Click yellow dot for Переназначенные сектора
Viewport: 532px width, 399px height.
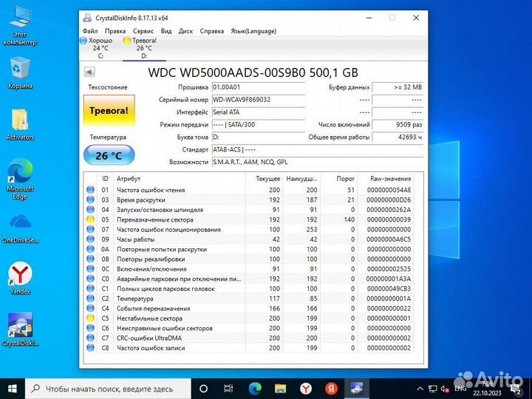point(90,219)
